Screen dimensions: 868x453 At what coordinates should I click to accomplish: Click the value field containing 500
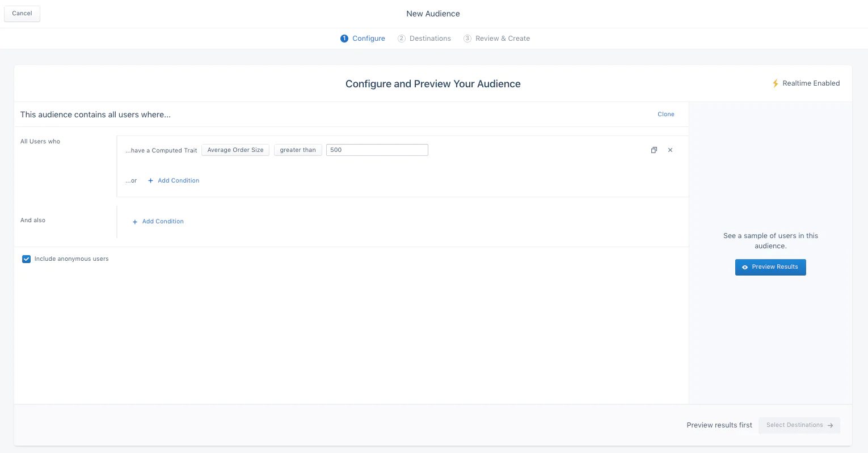point(377,150)
